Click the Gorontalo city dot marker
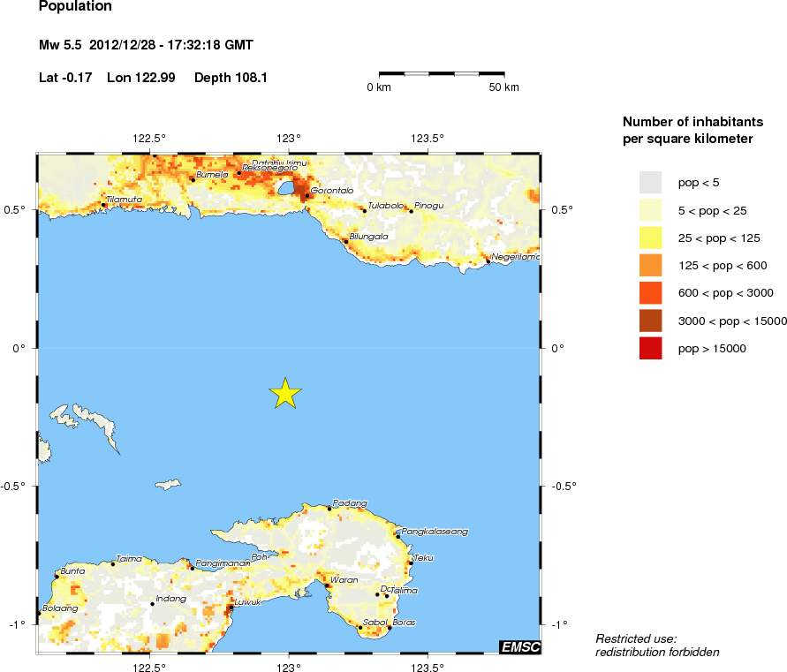The height and width of the screenshot is (672, 787). pos(307,196)
